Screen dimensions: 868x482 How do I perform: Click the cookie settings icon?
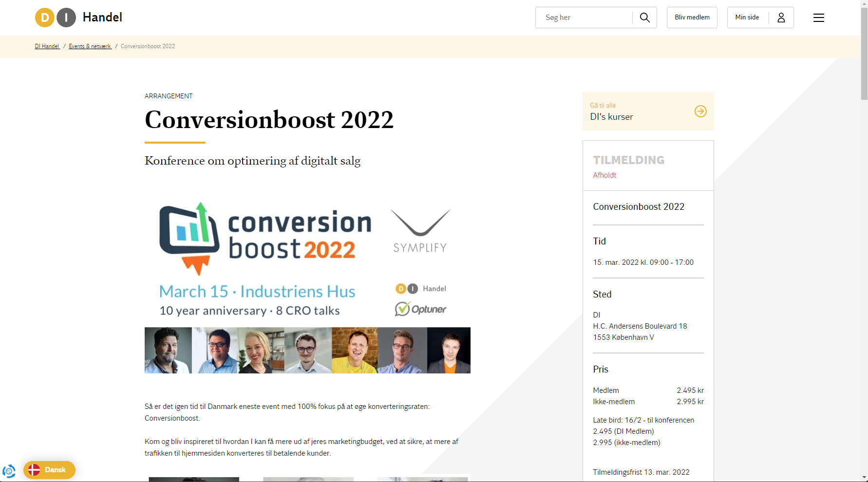[9, 471]
